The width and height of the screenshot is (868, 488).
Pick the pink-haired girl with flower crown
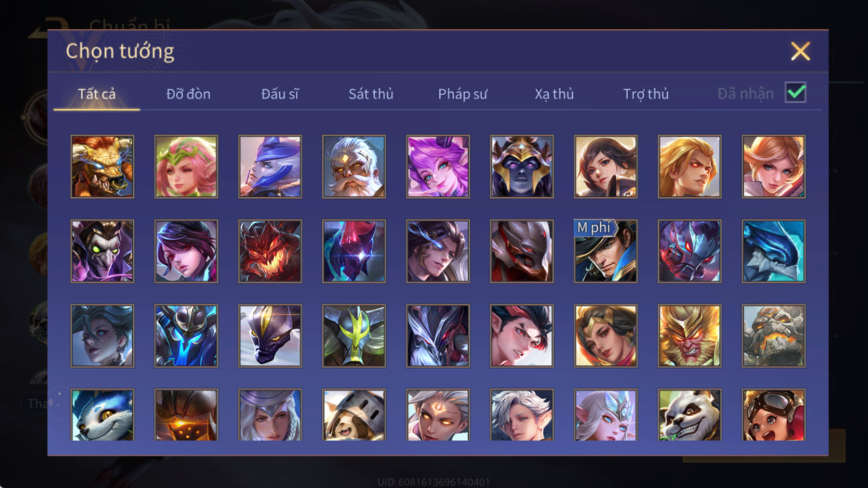pos(186,166)
